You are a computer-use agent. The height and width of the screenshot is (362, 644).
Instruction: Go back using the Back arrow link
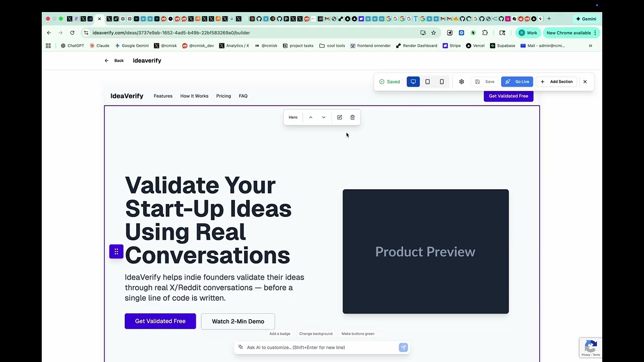[x=114, y=60]
